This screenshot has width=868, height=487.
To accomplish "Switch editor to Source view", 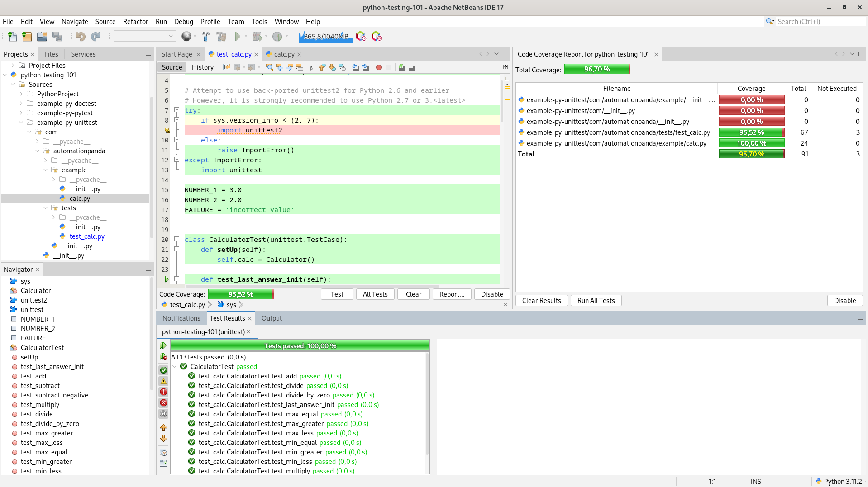I will point(172,67).
